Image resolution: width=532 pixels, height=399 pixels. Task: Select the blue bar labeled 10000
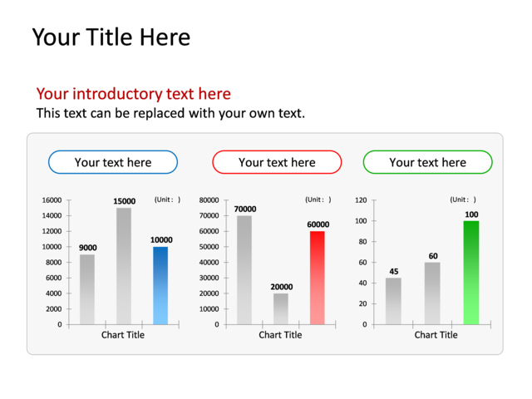pyautogui.click(x=160, y=285)
